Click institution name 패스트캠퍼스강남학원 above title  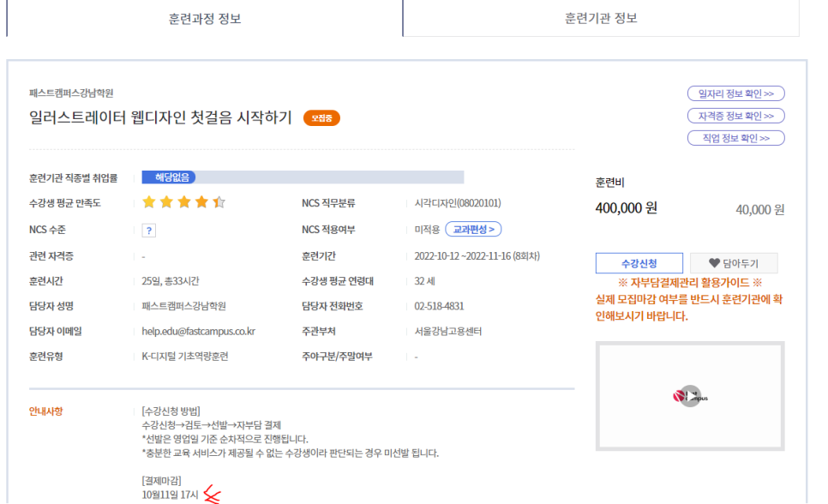pyautogui.click(x=71, y=93)
